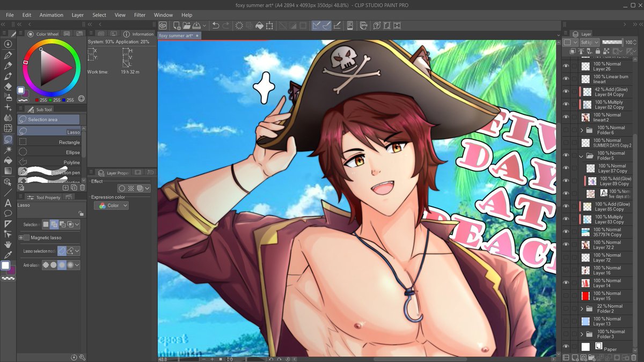
Task: Toggle visibility of Folder 5
Action: point(566,156)
